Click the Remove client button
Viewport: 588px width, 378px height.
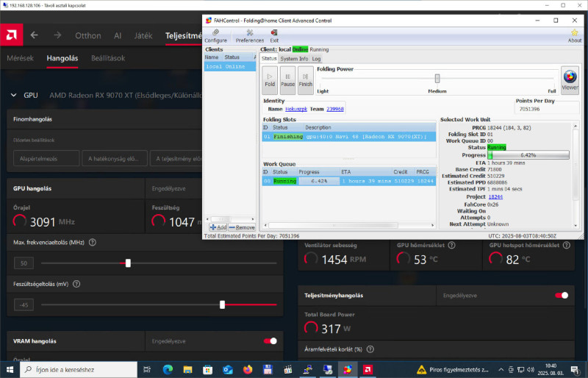pos(242,227)
